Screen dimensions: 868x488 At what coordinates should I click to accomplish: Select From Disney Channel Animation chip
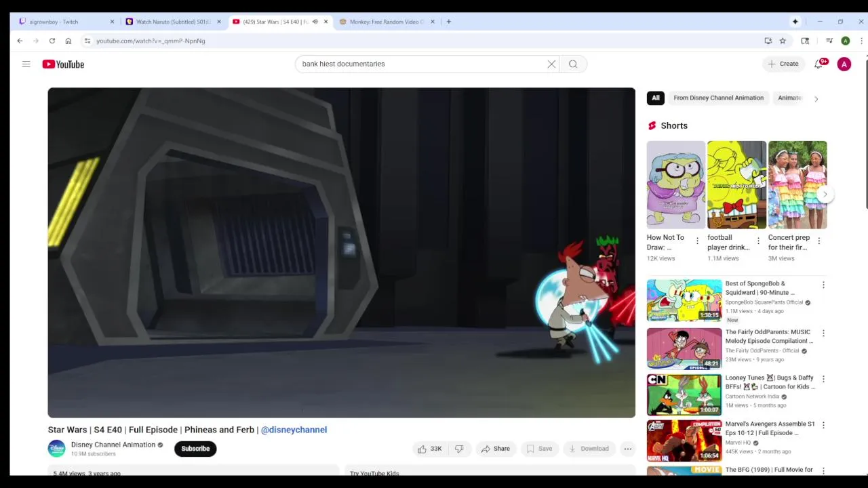tap(718, 98)
